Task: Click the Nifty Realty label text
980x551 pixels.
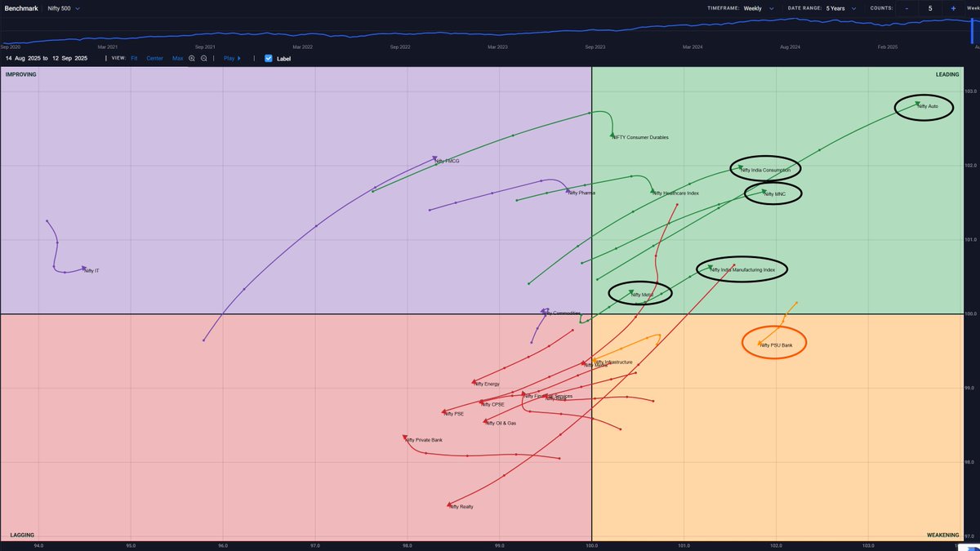Action: (461, 507)
